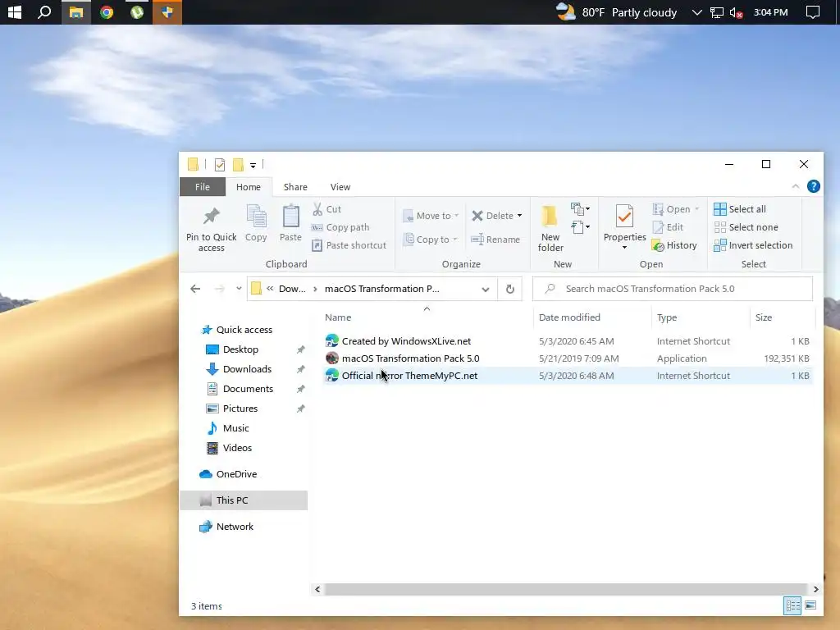Click the horizontal scrollbar track
The image size is (840, 630).
click(566, 589)
